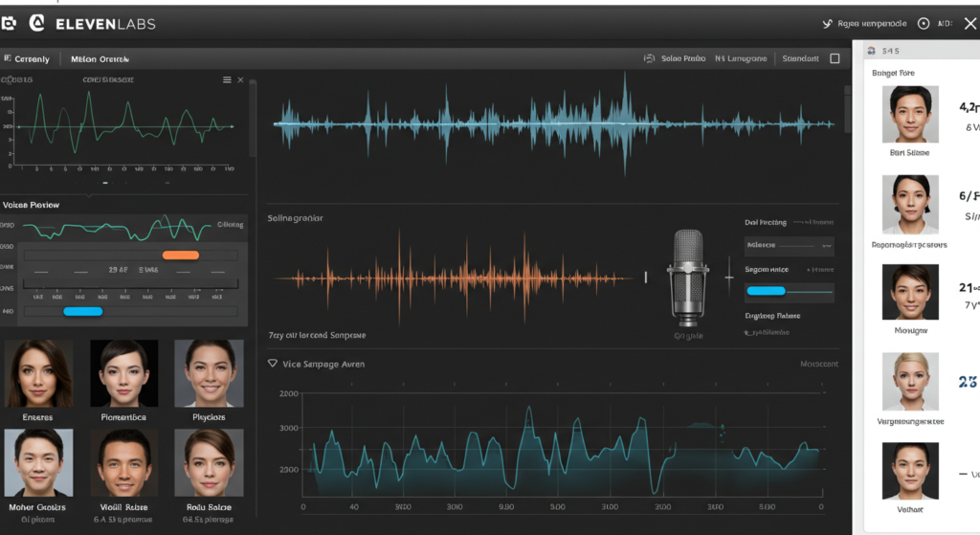Image resolution: width=980 pixels, height=535 pixels.
Task: Switch to the 'Cereenly' tab
Action: pyautogui.click(x=32, y=58)
